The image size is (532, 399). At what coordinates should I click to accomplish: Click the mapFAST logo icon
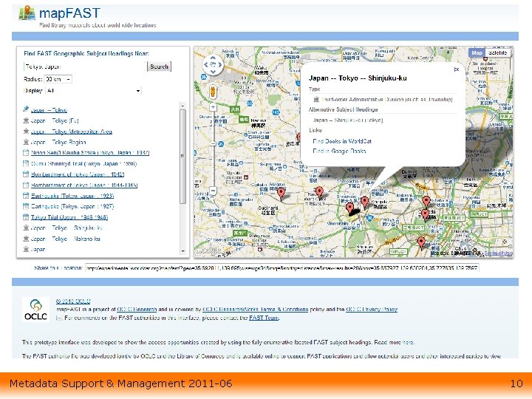(27, 13)
